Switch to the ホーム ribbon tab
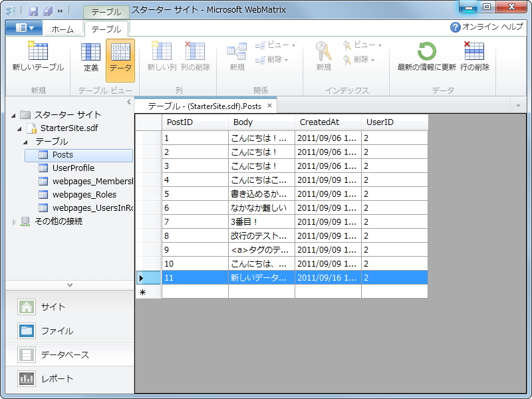This screenshot has width=532, height=399. coord(63,29)
